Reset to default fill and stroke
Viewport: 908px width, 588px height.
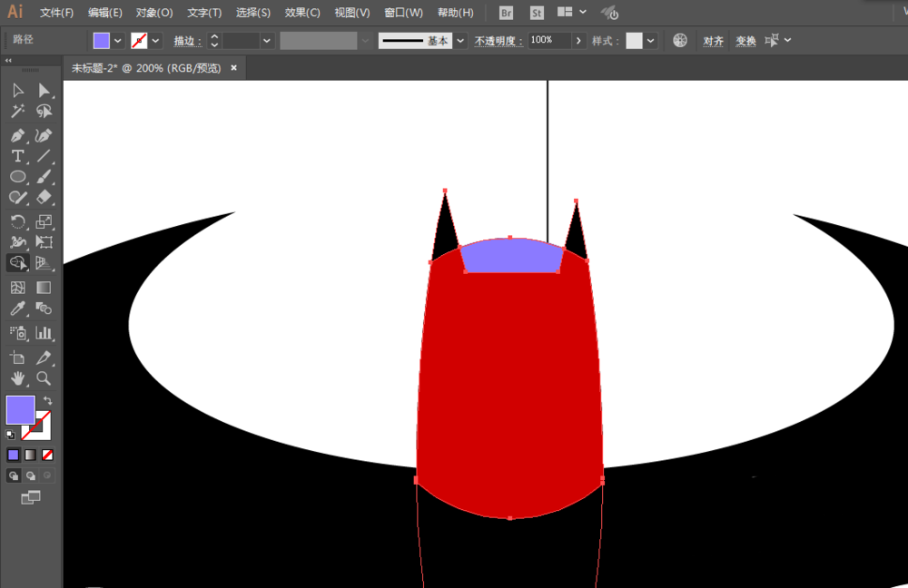(10, 434)
